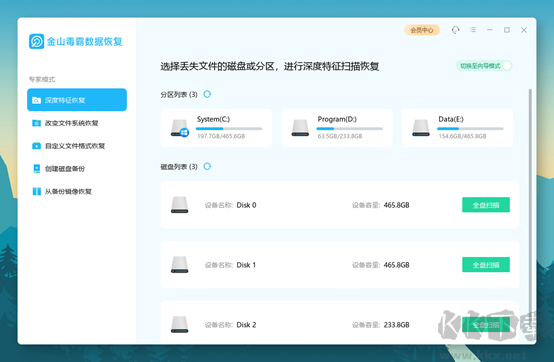Click the Disk 0 device name

point(246,205)
